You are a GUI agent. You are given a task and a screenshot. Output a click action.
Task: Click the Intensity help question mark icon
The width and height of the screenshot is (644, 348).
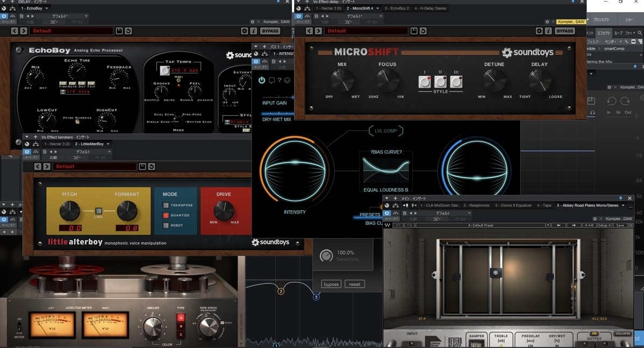coord(280,80)
